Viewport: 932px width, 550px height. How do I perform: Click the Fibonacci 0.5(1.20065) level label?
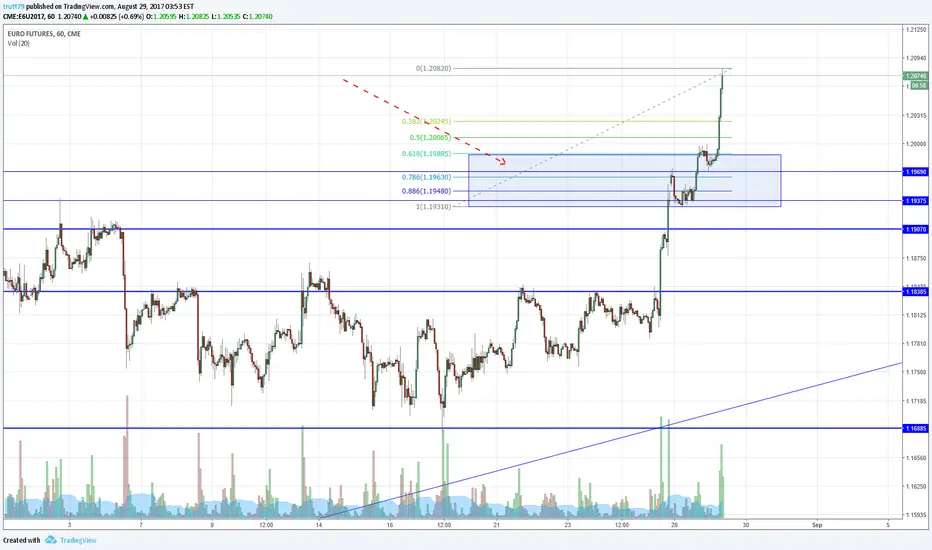point(430,137)
